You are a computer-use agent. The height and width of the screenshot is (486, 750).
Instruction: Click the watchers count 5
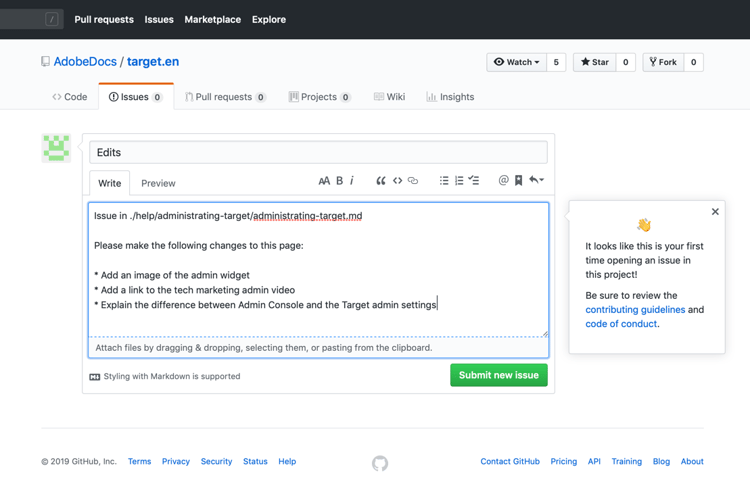pos(556,62)
